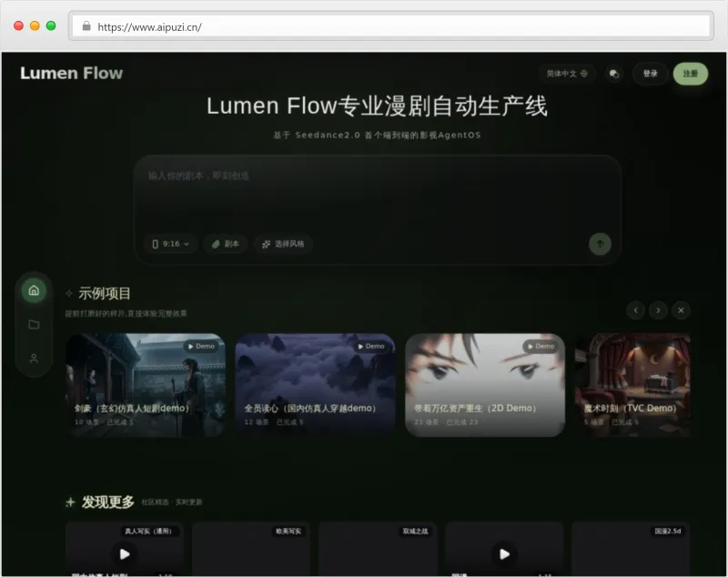Open the 带着万亿资产重生 2D Demo card
Image resolution: width=728 pixels, height=577 pixels.
click(x=485, y=385)
